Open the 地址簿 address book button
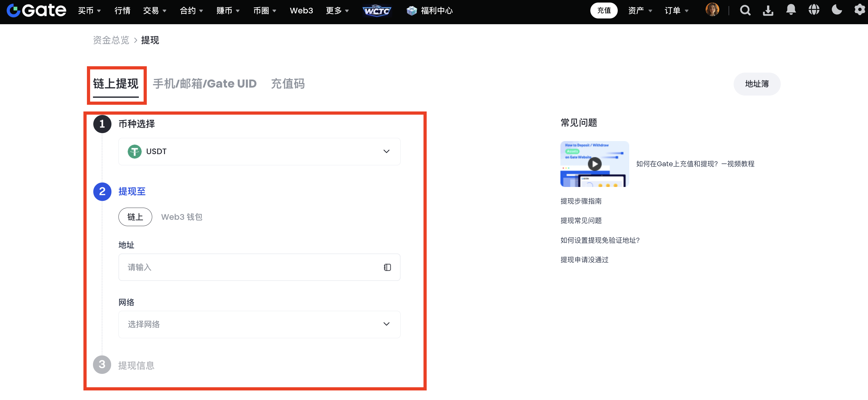This screenshot has height=400, width=868. [757, 84]
